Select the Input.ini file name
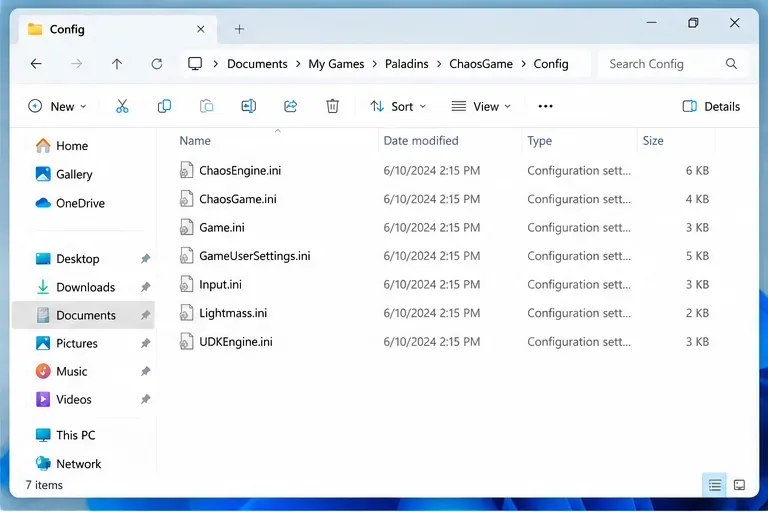The image size is (768, 512). pos(220,285)
